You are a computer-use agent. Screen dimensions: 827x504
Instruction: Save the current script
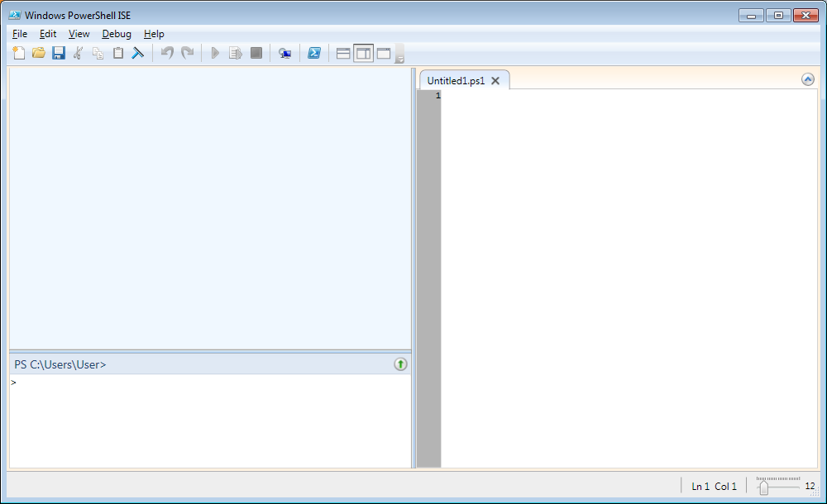(58, 52)
